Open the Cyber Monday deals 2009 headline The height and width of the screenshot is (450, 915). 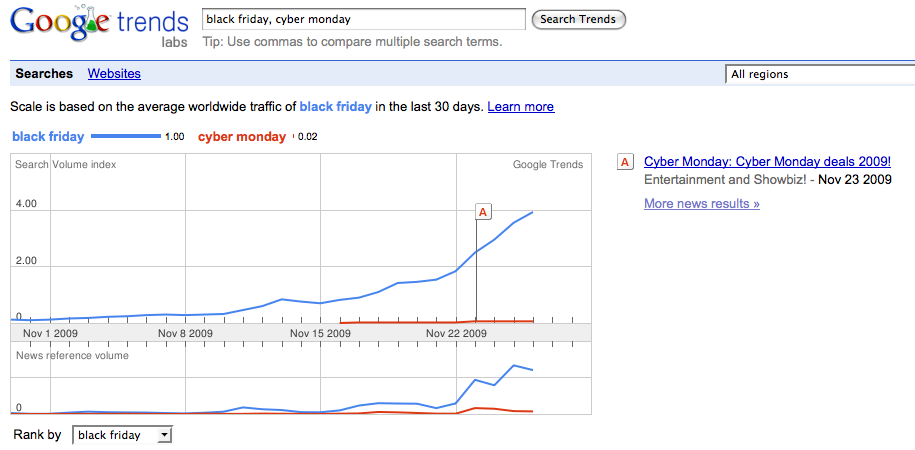click(767, 162)
